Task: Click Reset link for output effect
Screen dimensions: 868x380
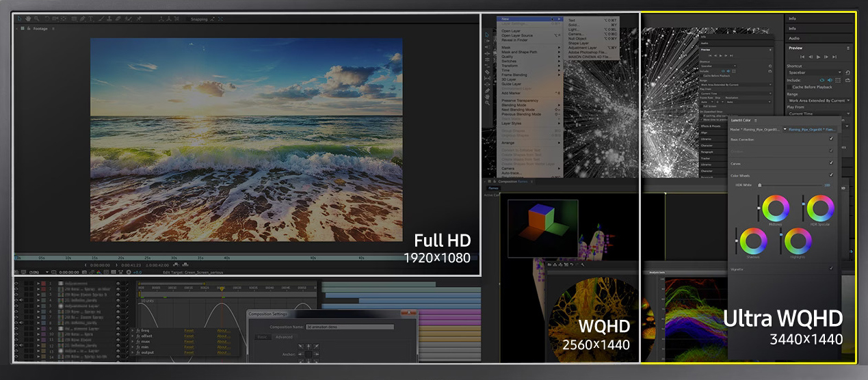Action: click(189, 353)
